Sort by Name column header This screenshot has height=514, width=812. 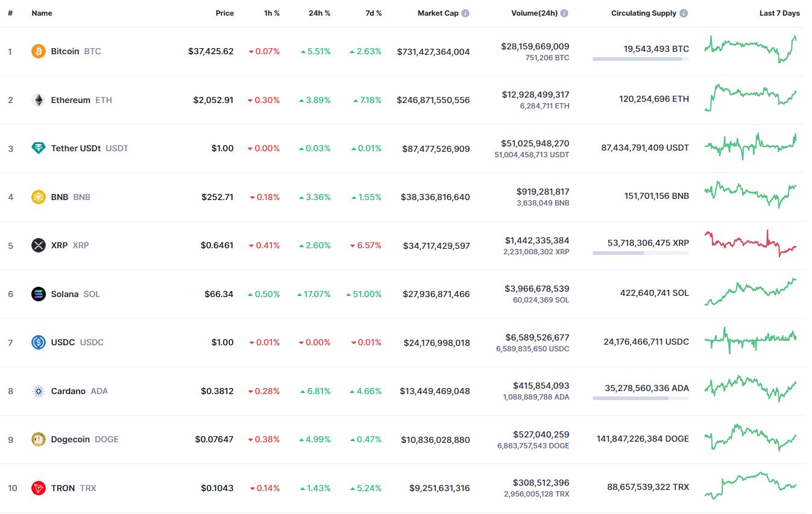click(x=42, y=13)
